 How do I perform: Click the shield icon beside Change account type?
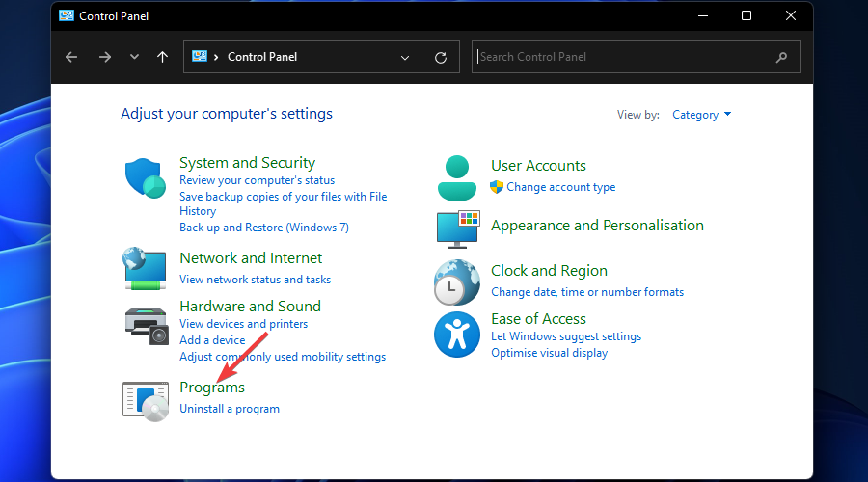click(x=497, y=187)
